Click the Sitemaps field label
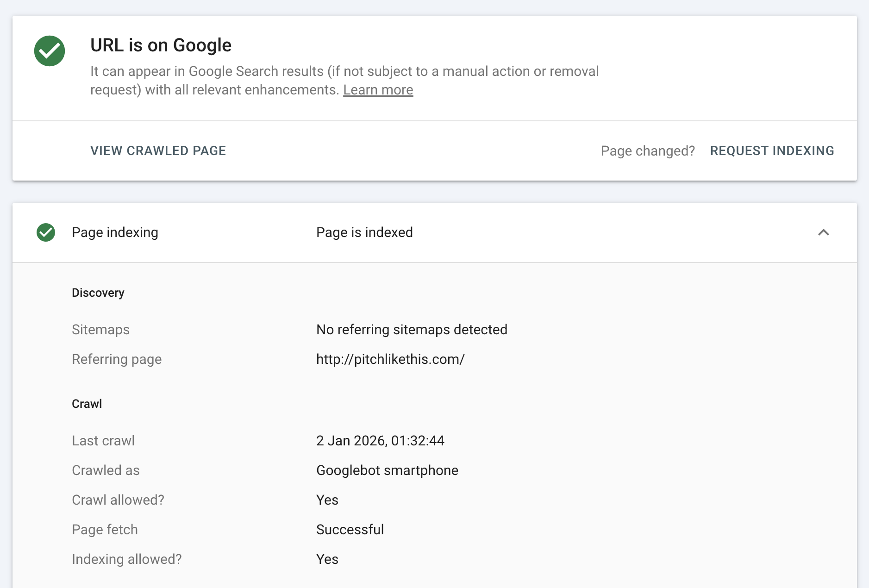Image resolution: width=869 pixels, height=588 pixels. [100, 330]
